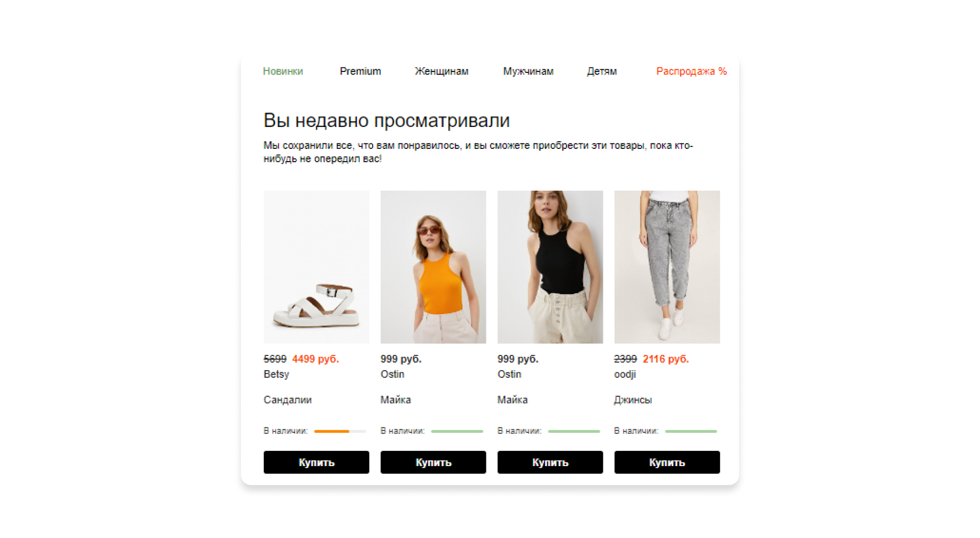The width and height of the screenshot is (980, 538).
Task: Select the Детям navigation link
Action: [602, 71]
